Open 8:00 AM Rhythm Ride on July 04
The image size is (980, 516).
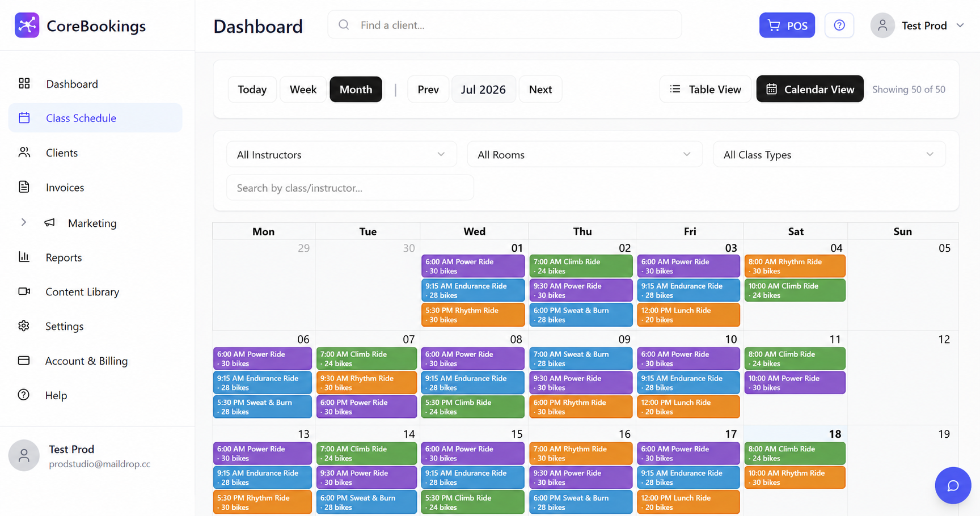pyautogui.click(x=795, y=266)
